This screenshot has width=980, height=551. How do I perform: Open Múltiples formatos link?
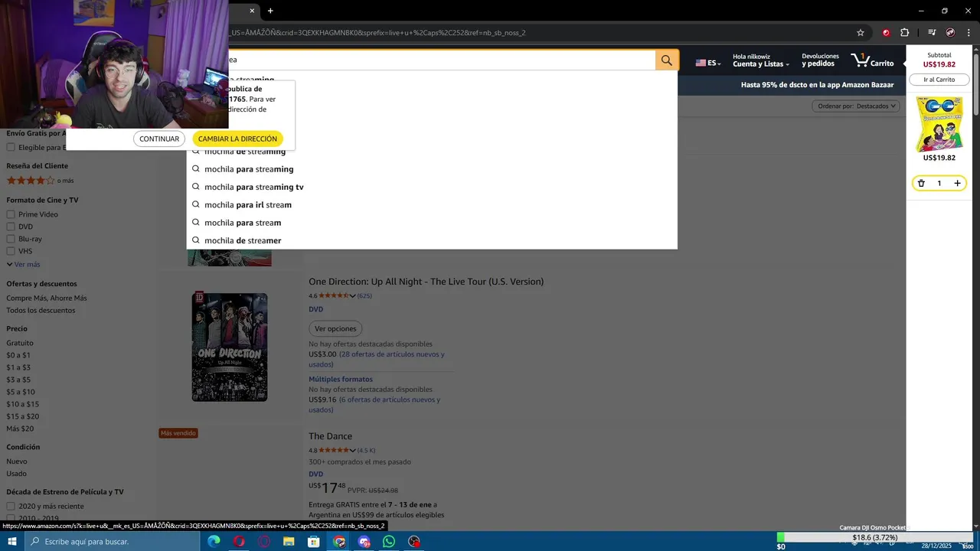click(x=341, y=380)
